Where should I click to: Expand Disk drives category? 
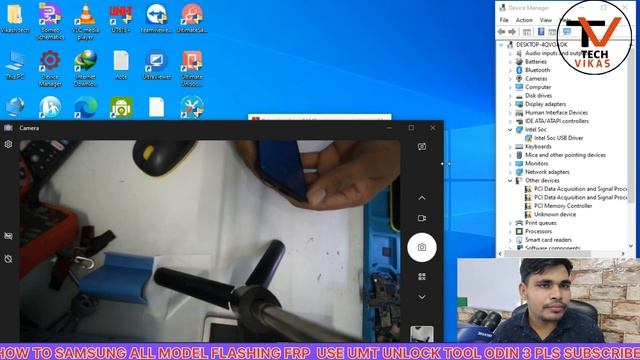click(x=510, y=96)
